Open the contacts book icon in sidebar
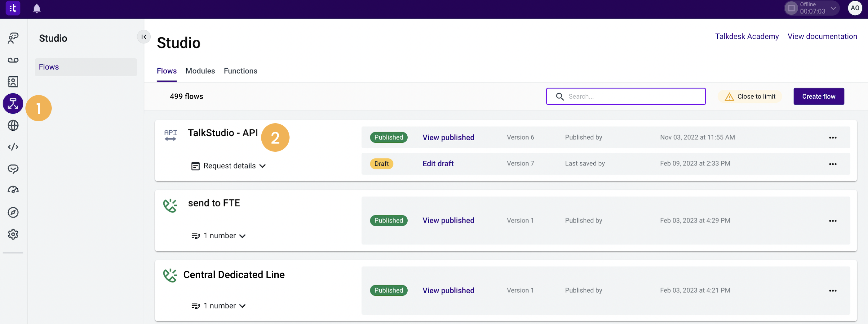 tap(13, 82)
